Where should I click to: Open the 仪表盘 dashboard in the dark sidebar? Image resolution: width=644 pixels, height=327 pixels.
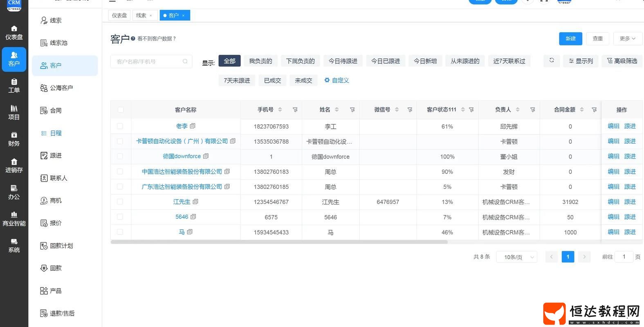(x=14, y=33)
